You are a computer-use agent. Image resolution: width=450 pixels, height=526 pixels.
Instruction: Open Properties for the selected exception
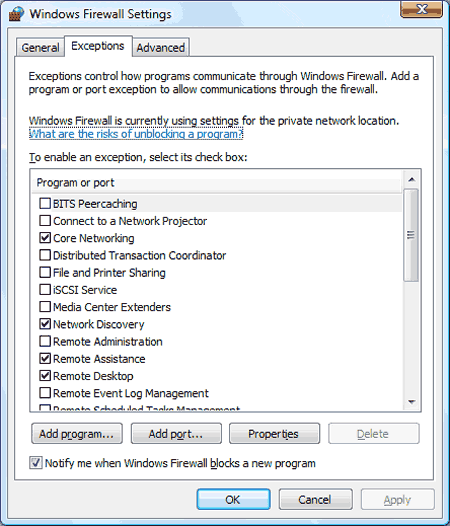click(x=274, y=434)
